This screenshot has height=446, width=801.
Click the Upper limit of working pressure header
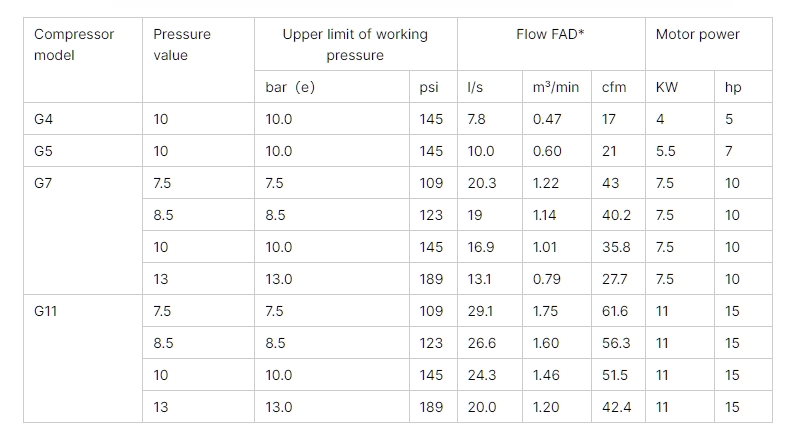coord(354,45)
